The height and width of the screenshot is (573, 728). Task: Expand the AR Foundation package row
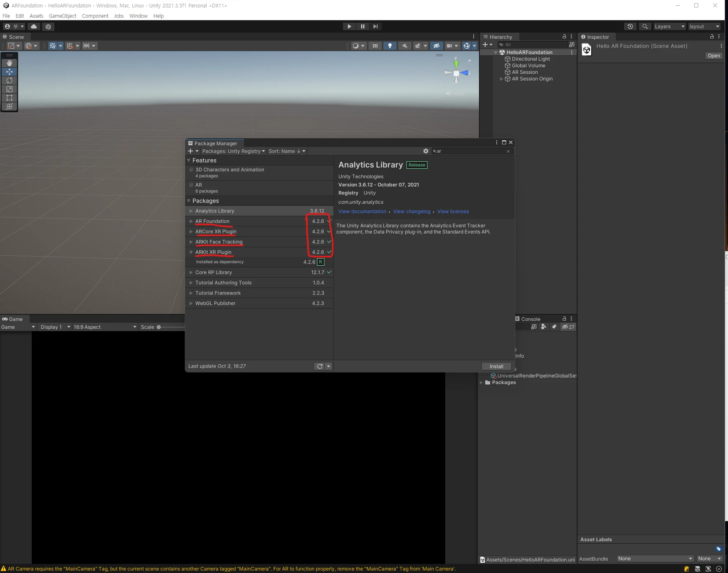(x=191, y=221)
